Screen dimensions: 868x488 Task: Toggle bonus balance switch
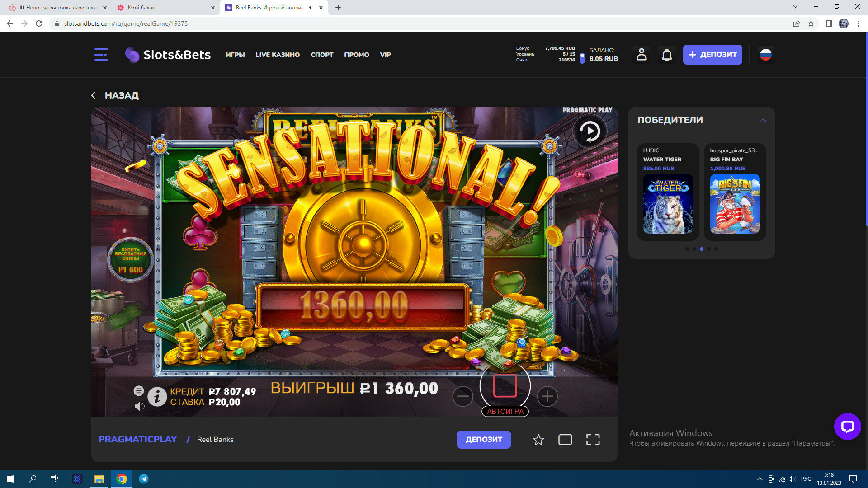[582, 58]
